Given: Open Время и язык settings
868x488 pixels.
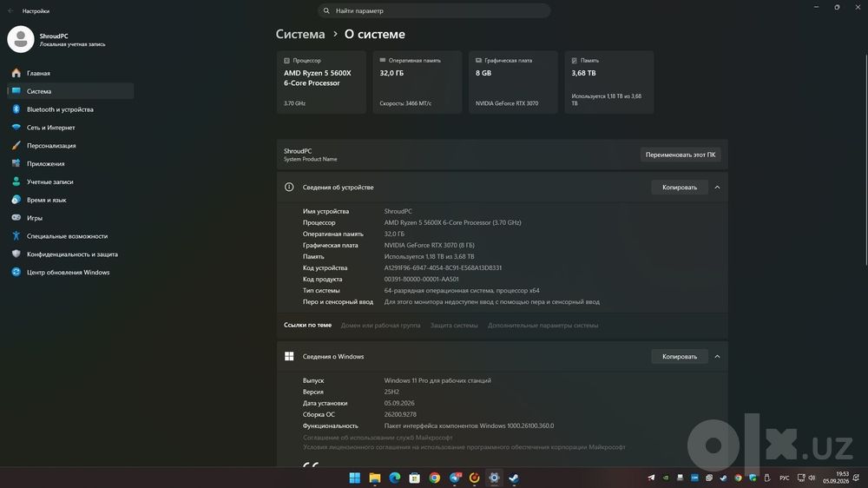Looking at the screenshot, I should [x=70, y=200].
